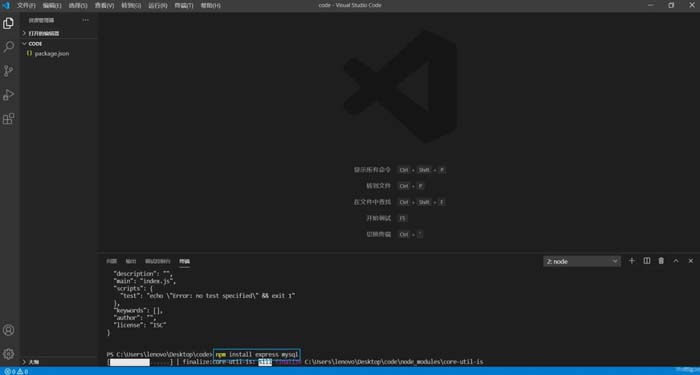
Task: Close the terminal panel with X icon
Action: click(x=691, y=261)
